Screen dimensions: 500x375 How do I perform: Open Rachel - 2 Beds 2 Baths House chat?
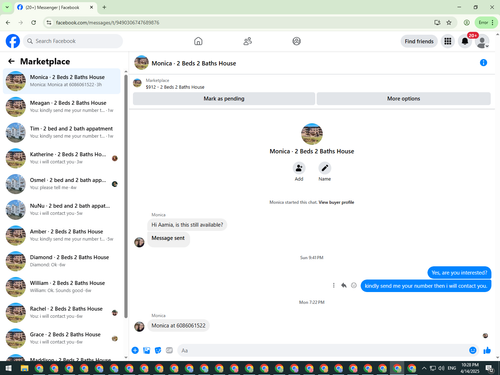point(62,312)
